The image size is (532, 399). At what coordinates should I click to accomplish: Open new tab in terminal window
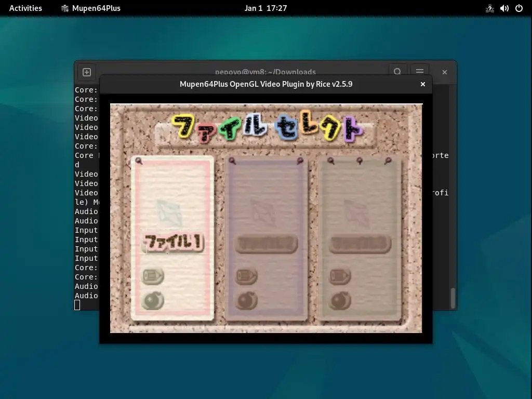tap(87, 72)
